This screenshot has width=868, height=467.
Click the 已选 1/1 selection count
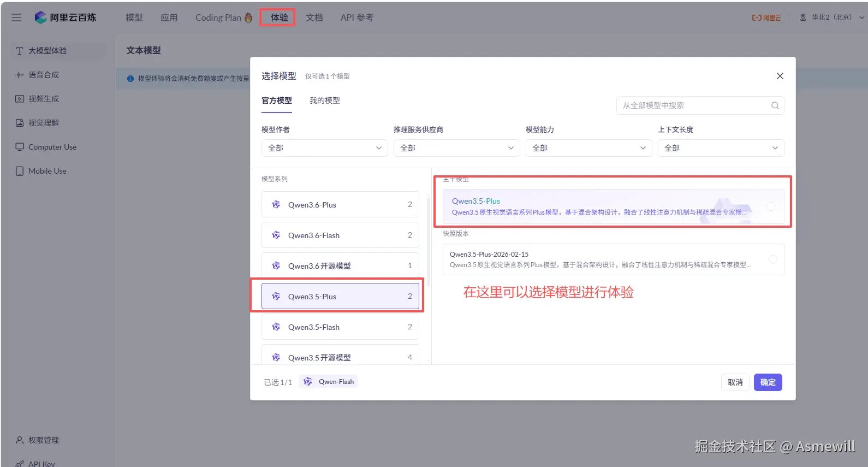(x=278, y=382)
